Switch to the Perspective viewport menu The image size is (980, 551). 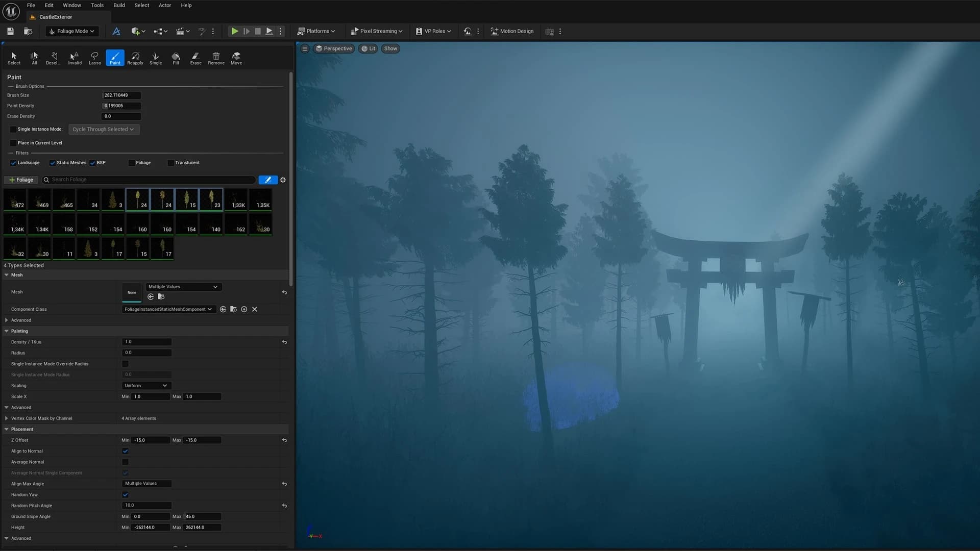(x=334, y=48)
